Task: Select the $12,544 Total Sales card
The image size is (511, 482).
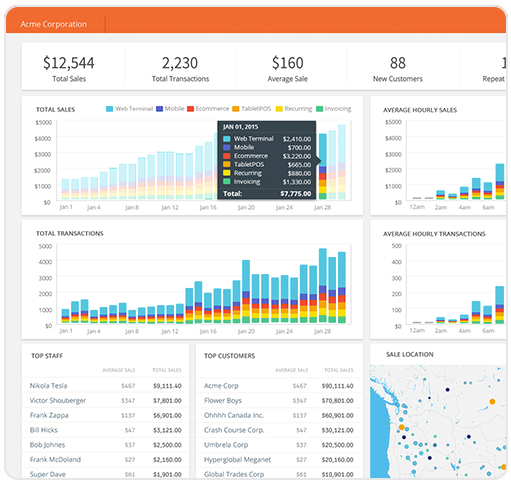Action: click(69, 68)
